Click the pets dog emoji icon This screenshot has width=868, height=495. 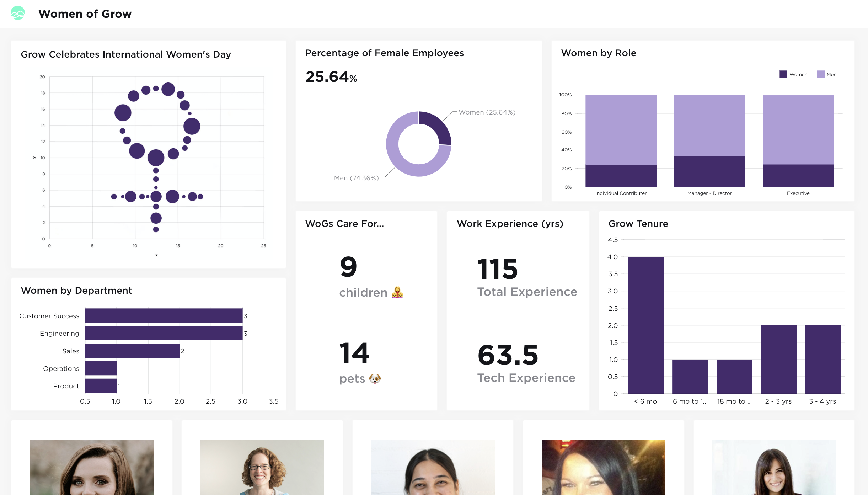click(x=375, y=378)
